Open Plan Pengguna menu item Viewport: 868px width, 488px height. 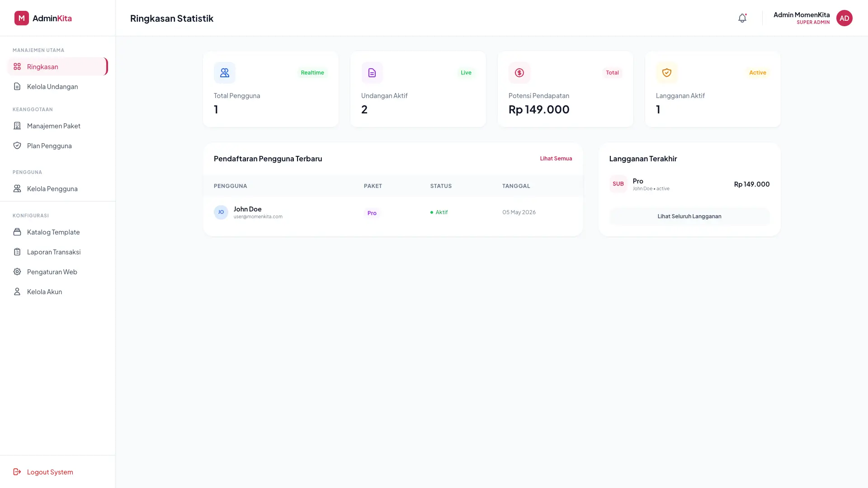click(x=57, y=145)
